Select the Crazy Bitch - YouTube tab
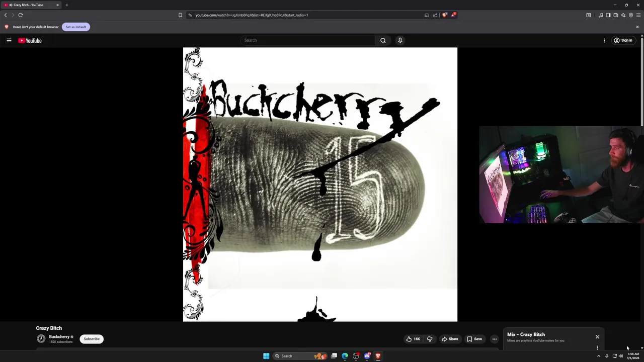The height and width of the screenshot is (362, 644). click(31, 5)
